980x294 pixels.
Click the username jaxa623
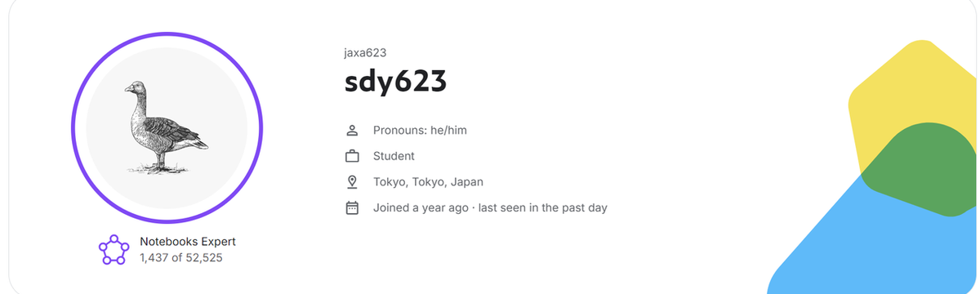point(365,52)
